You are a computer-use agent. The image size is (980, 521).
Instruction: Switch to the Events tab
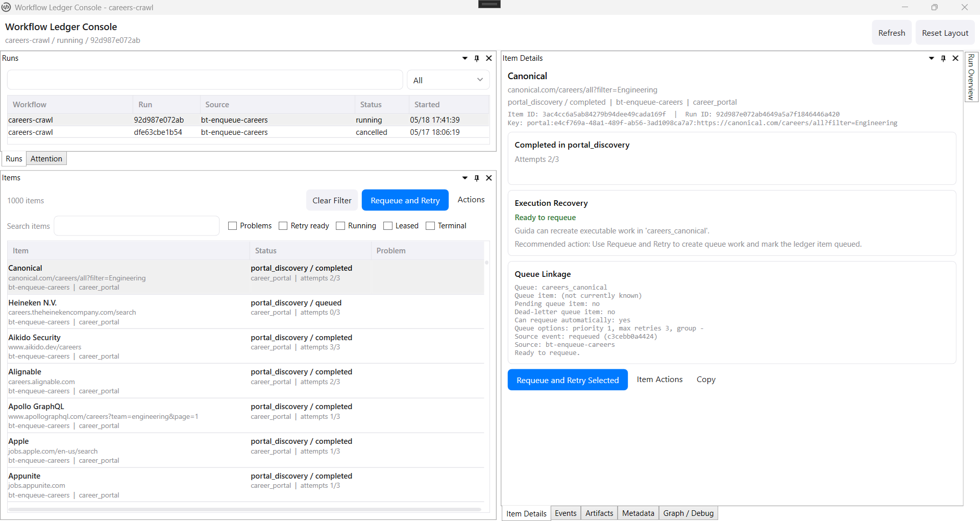pyautogui.click(x=566, y=513)
